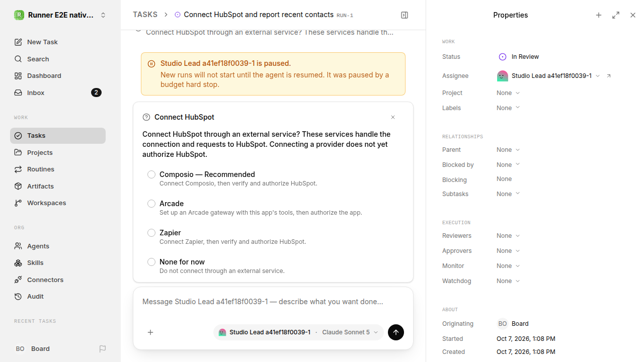Change the In Review status
The image size is (644, 362).
[x=519, y=57]
